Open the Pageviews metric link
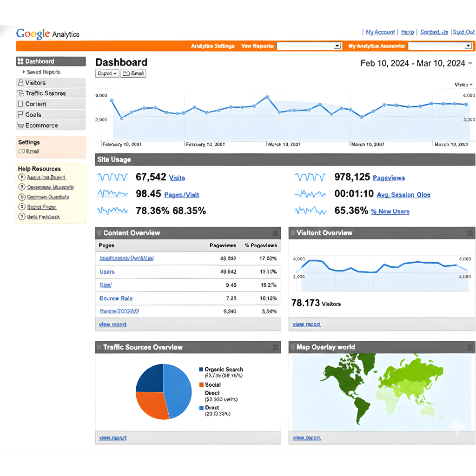The width and height of the screenshot is (476, 476). tap(389, 178)
